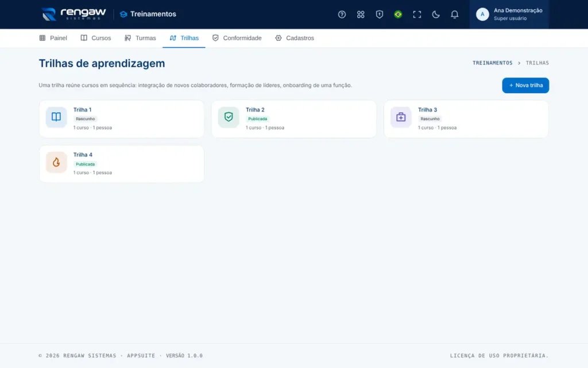Image resolution: width=588 pixels, height=368 pixels.
Task: Open the Trilha 1 card title
Action: click(83, 110)
